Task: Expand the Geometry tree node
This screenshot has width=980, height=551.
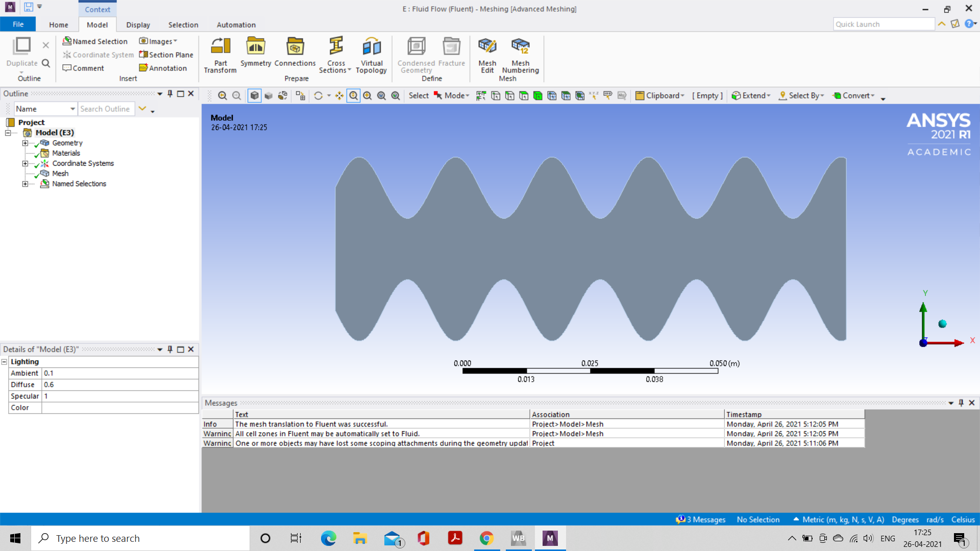Action: click(x=25, y=143)
